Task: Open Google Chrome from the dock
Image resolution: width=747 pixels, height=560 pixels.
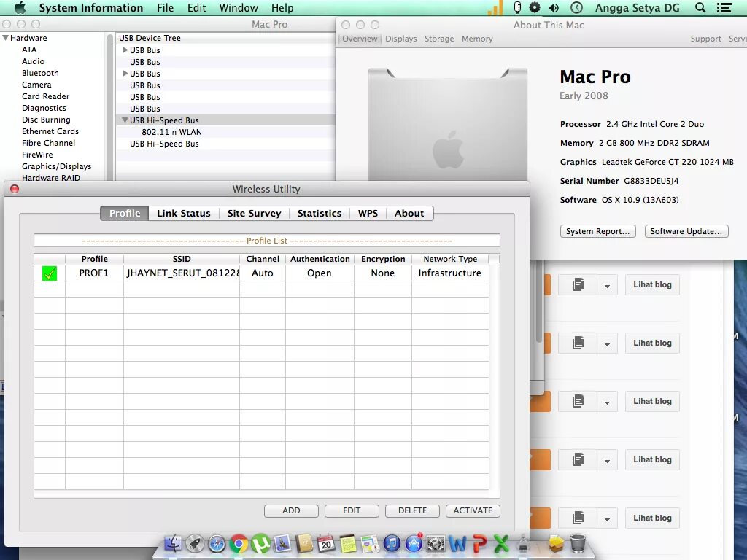Action: tap(239, 543)
